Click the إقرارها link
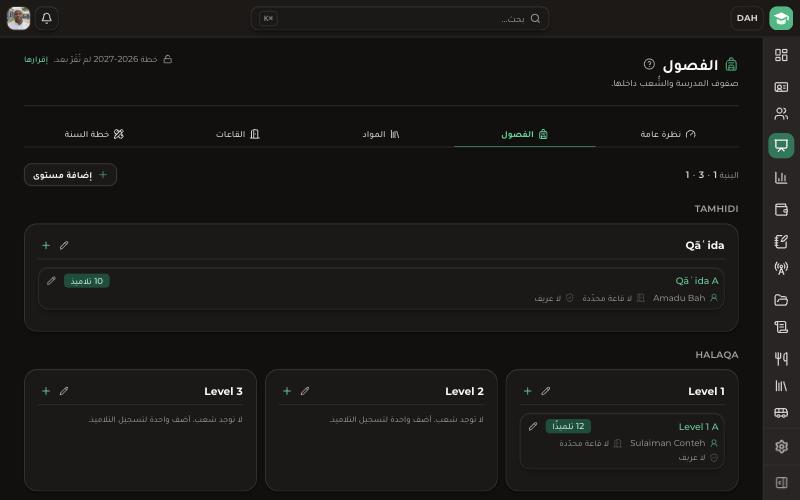The width and height of the screenshot is (800, 500). coord(36,59)
